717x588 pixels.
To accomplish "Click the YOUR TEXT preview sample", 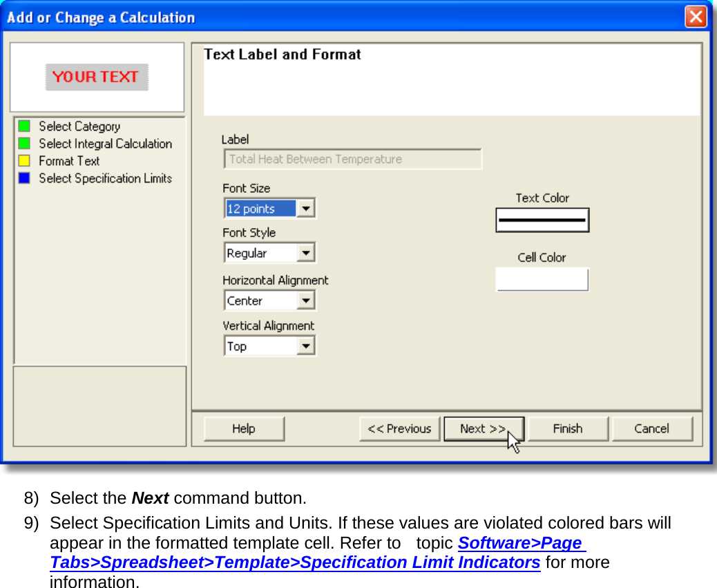I will [x=97, y=77].
